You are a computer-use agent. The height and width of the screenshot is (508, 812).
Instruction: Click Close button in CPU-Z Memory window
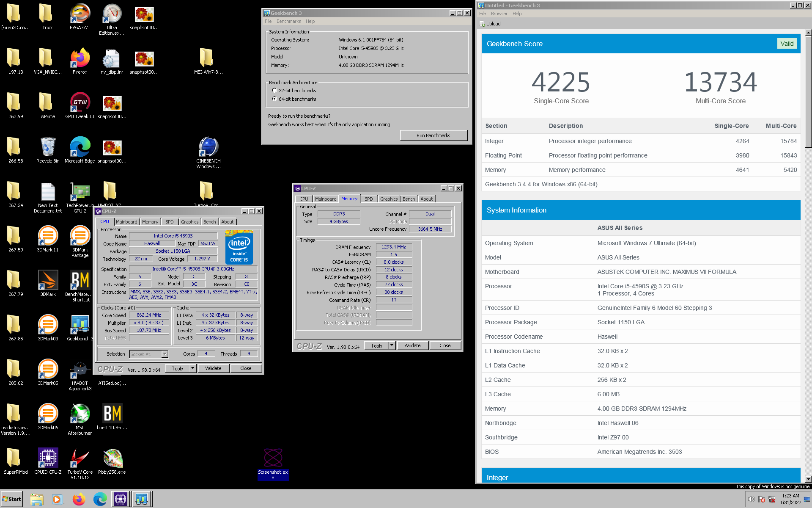445,345
